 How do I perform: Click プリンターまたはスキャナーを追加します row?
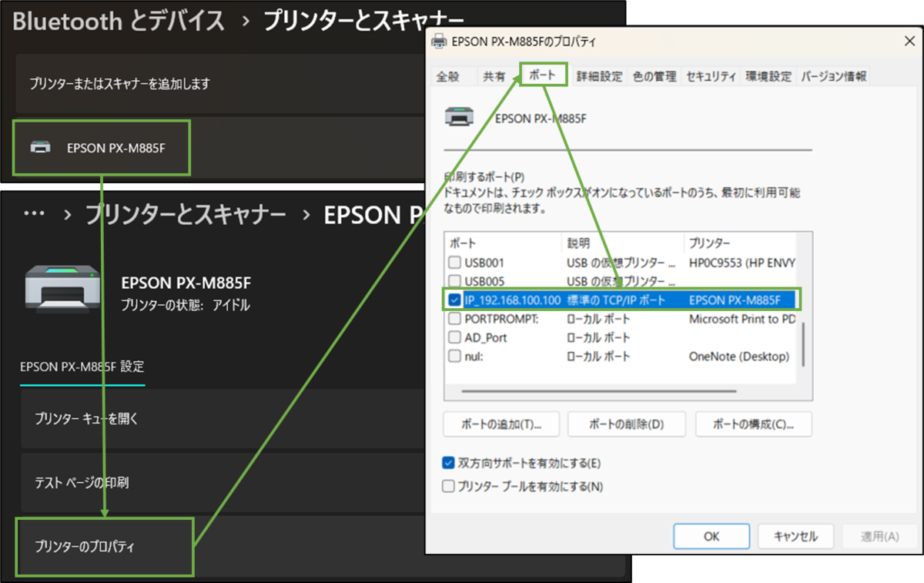[219, 83]
